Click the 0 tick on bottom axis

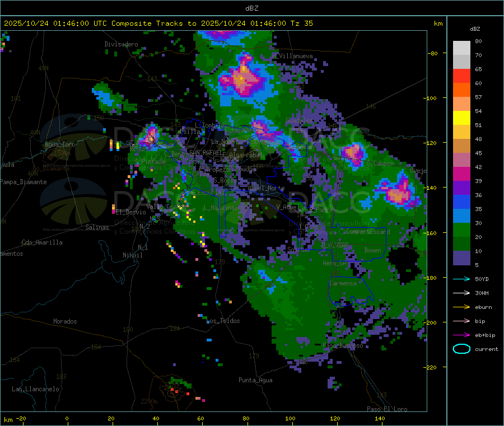coord(67,418)
